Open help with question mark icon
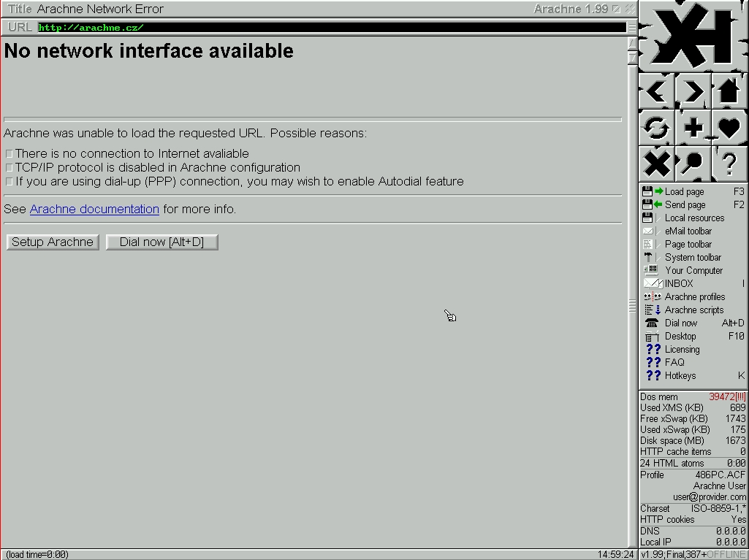 [x=729, y=164]
